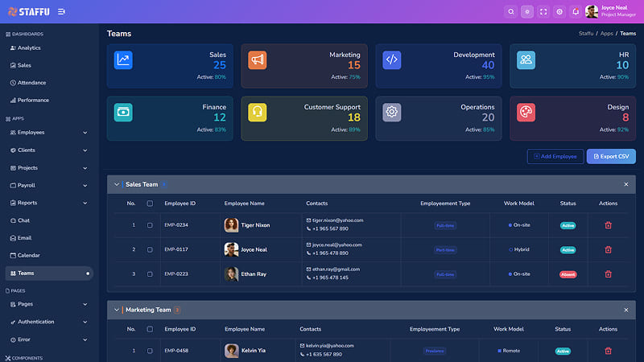644x362 pixels.
Task: Check the EMP-0458 row checkbox
Action: coord(150,351)
